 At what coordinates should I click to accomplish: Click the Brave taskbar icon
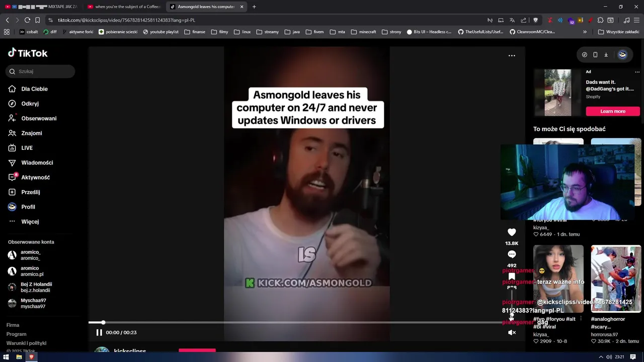(31, 357)
